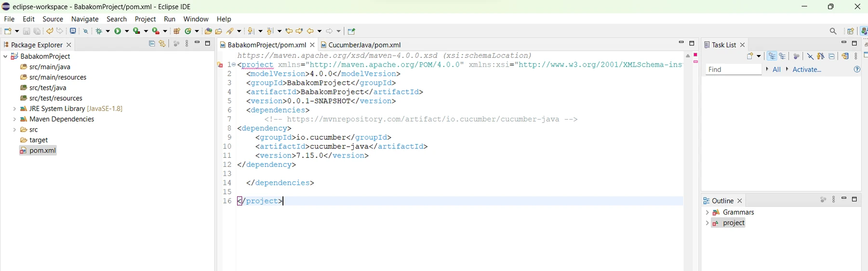
Task: Open the Source menu
Action: tap(53, 19)
